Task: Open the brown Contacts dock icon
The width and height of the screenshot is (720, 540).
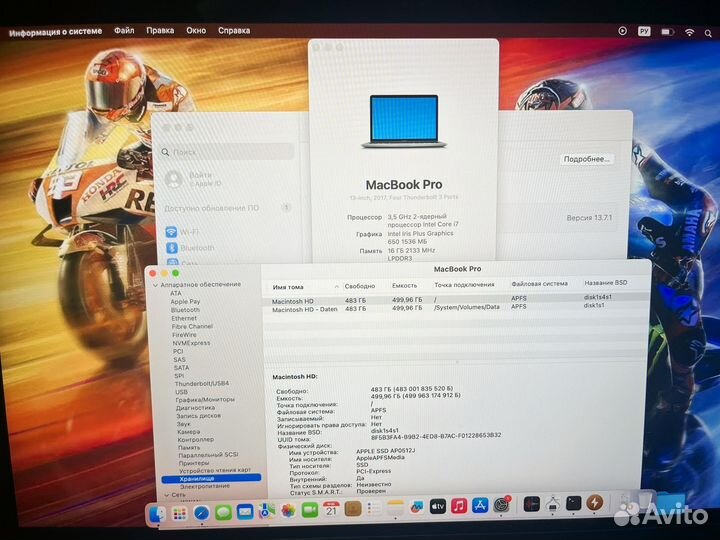Action: tap(353, 509)
